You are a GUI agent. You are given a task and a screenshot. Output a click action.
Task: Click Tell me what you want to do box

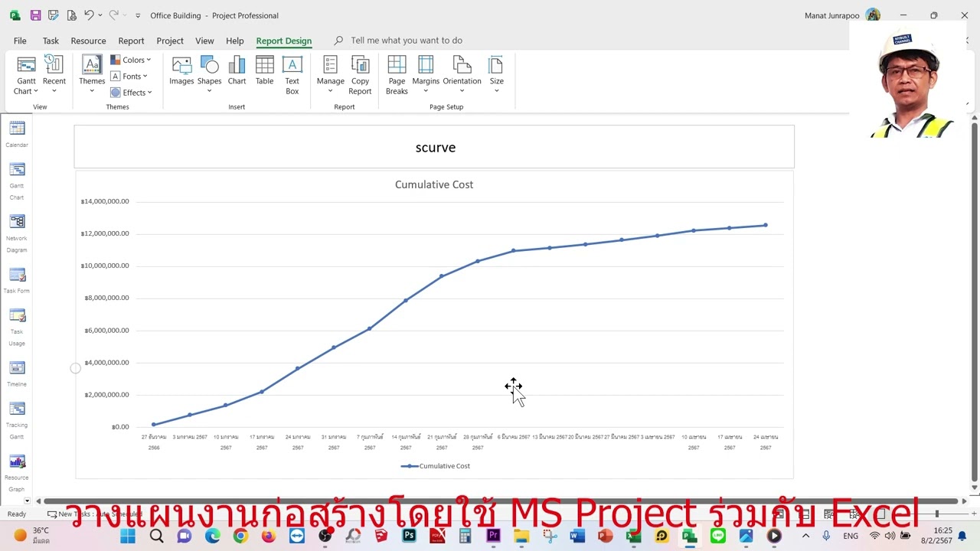(x=406, y=41)
